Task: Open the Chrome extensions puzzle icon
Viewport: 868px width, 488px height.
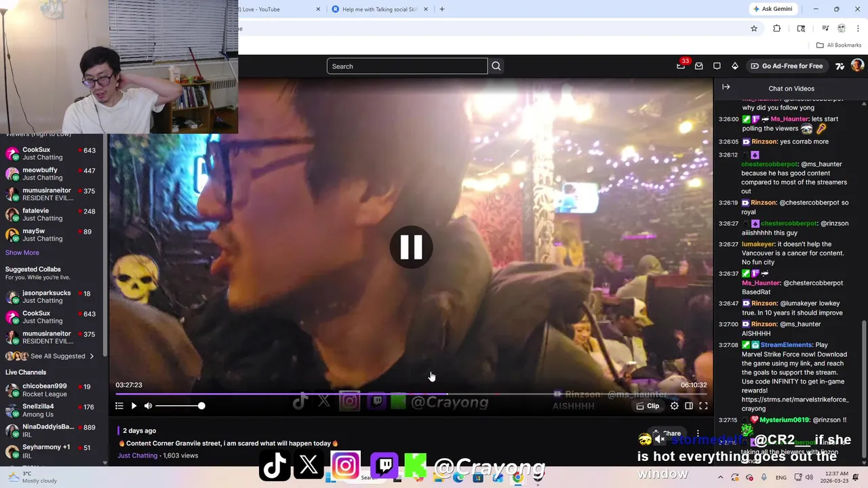Action: 777,28
